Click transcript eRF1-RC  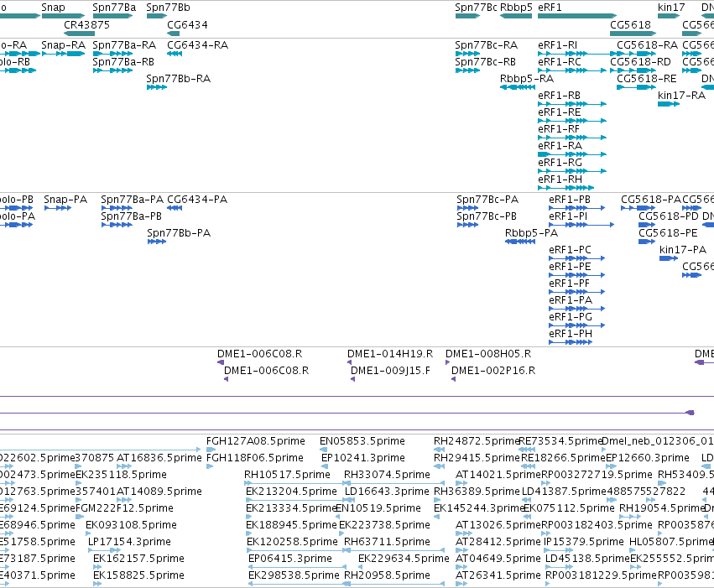(572, 70)
